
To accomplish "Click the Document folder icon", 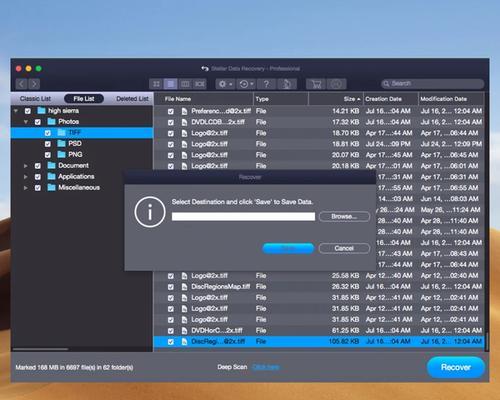I will coord(51,165).
